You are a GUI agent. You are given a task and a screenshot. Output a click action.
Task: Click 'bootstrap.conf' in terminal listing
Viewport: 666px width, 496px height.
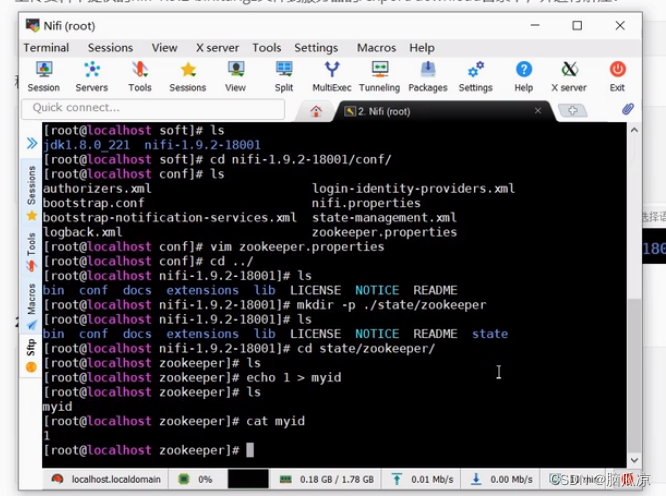(93, 203)
